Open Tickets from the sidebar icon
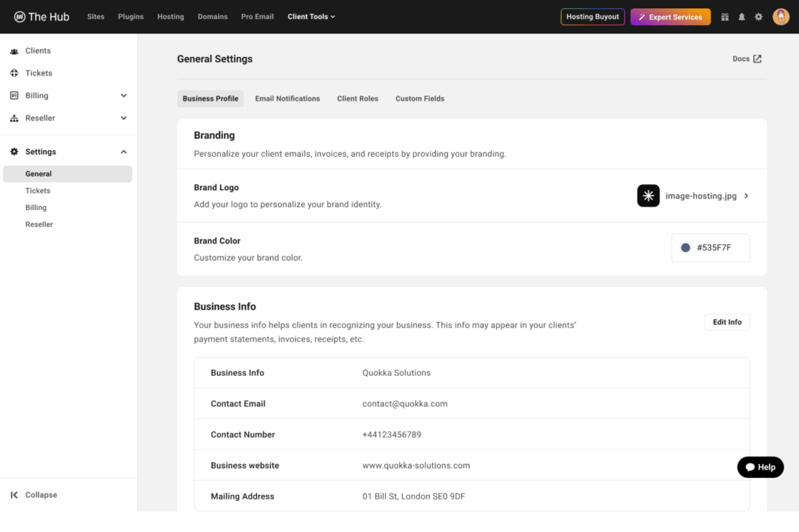 tap(13, 73)
